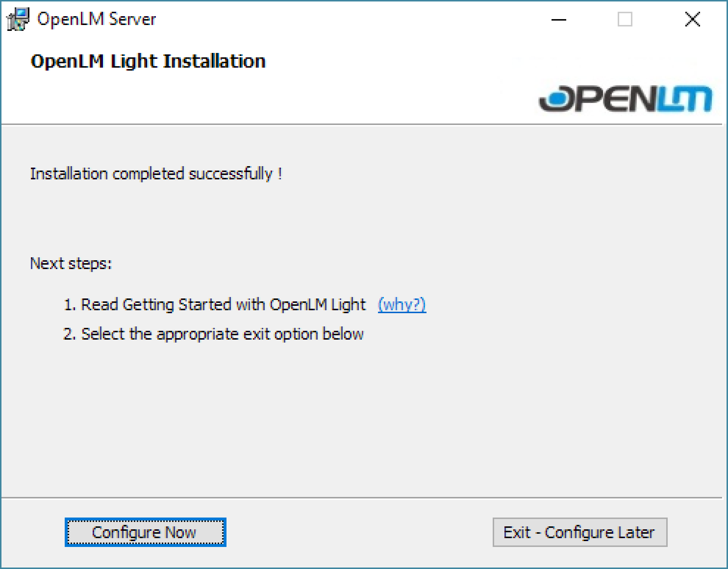The height and width of the screenshot is (569, 728).
Task: Click the greyed-out maximize button
Action: click(625, 19)
